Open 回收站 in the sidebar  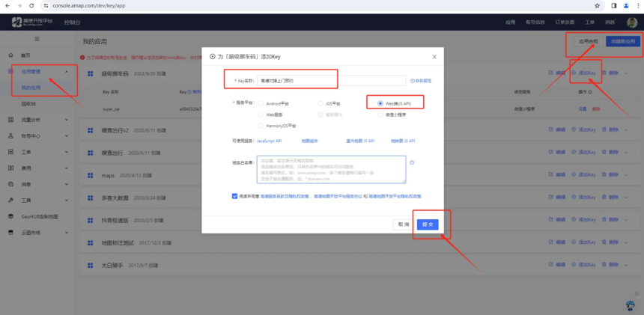(28, 104)
